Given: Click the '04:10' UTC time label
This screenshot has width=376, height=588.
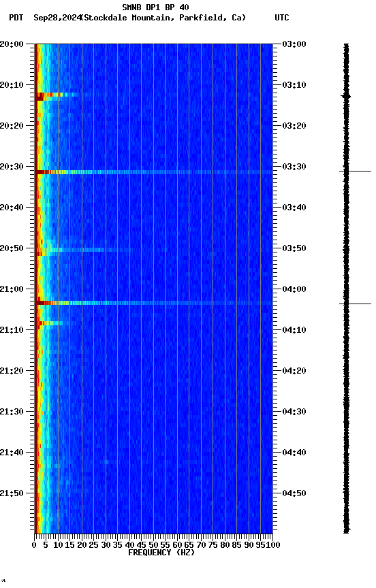Looking at the screenshot, I should click(294, 330).
